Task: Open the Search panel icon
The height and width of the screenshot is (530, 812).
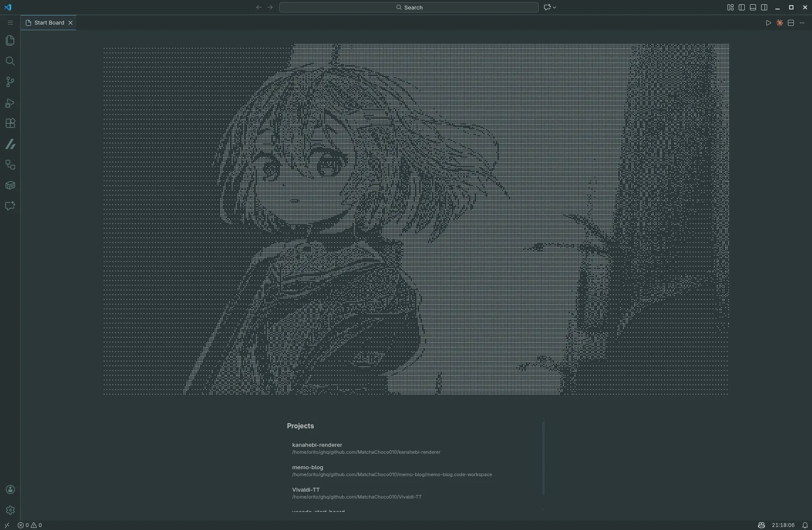Action: click(10, 61)
